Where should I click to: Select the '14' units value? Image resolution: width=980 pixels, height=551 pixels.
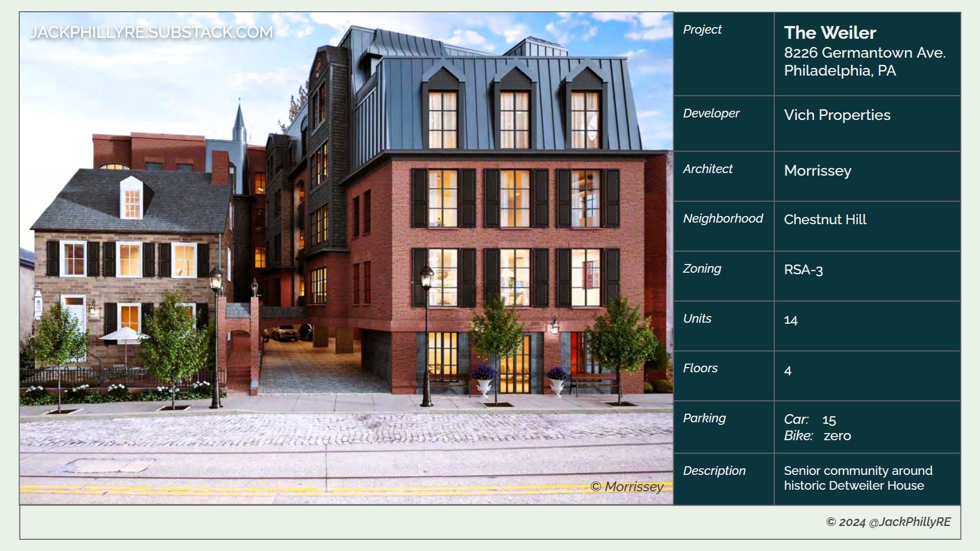coord(791,320)
